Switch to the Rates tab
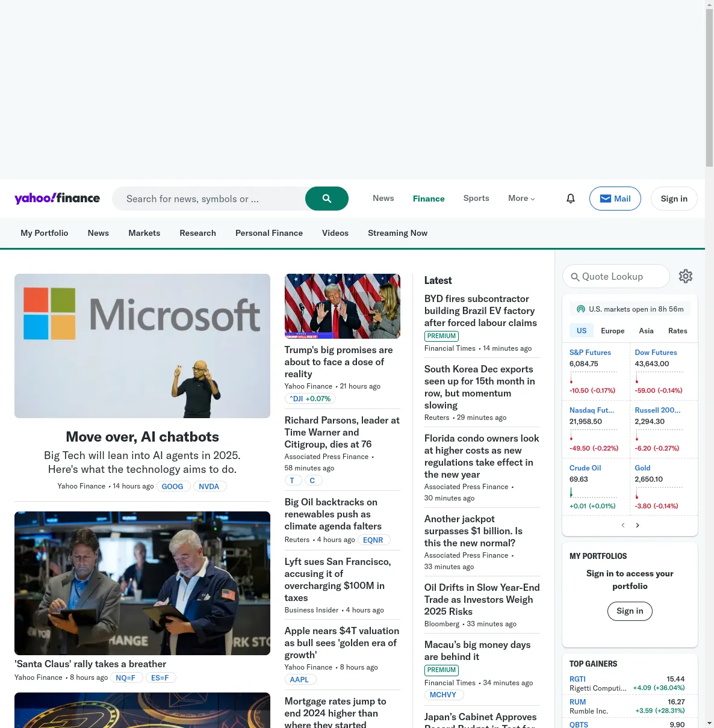The height and width of the screenshot is (728, 714). coord(678,331)
